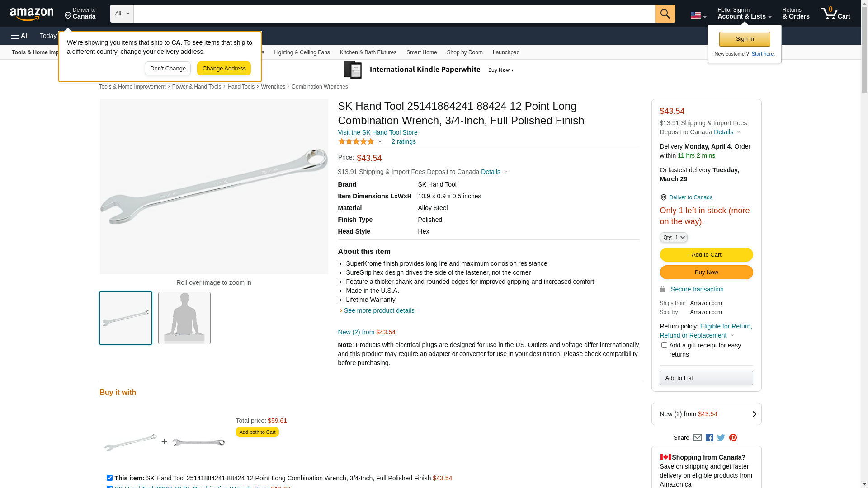The image size is (868, 488).
Task: Open the Lighting & Ceiling Fans tab
Action: [302, 52]
